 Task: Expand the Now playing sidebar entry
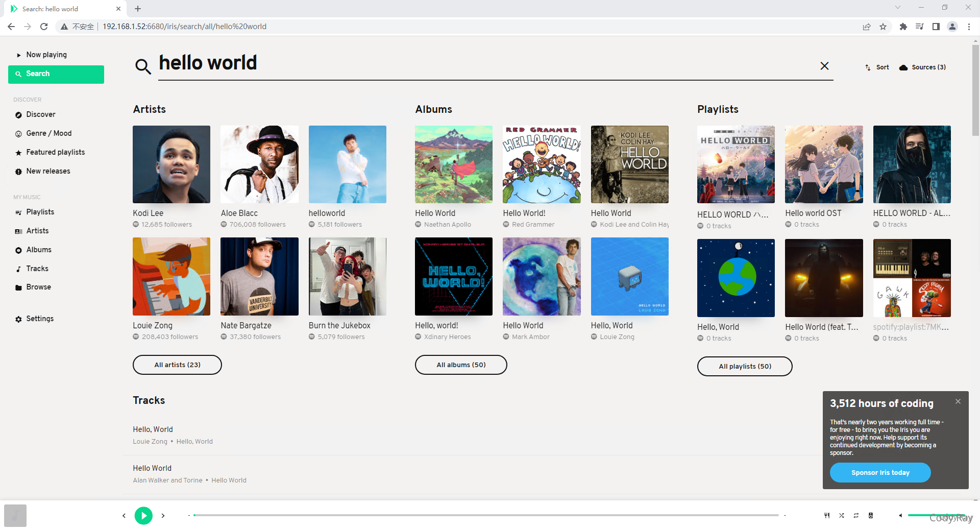click(46, 55)
